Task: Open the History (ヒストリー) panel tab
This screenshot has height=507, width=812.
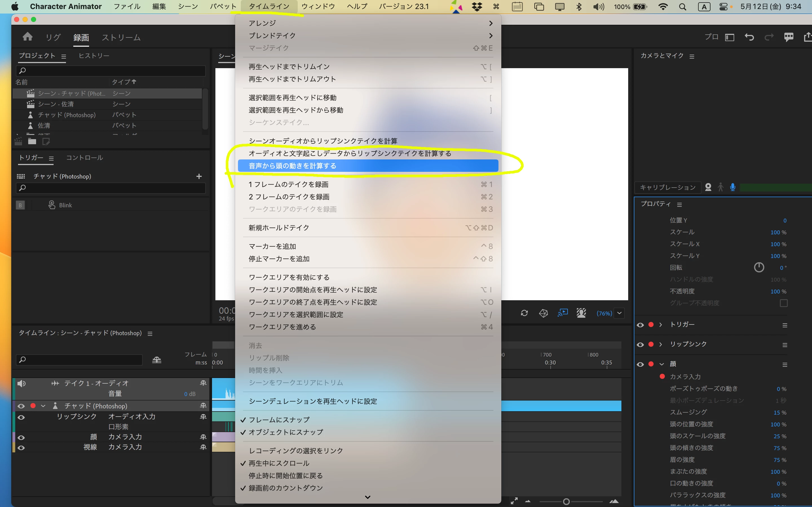Action: (94, 56)
